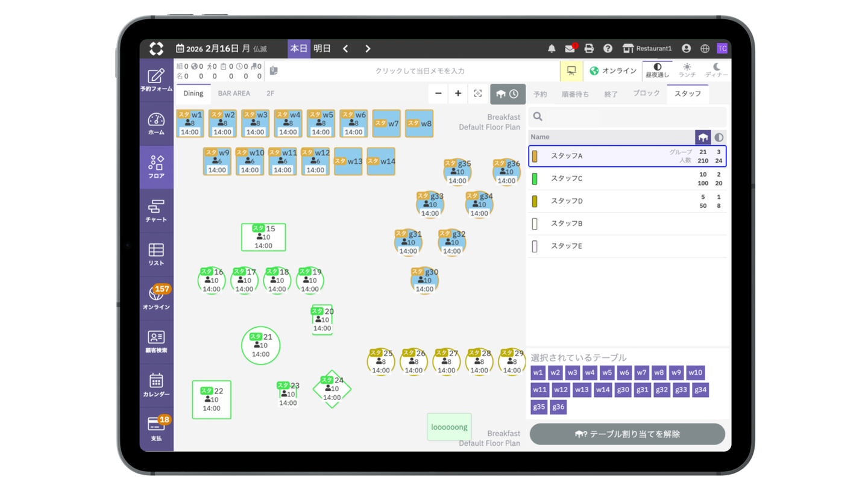
Task: Select the スタッフD row
Action: 627,201
